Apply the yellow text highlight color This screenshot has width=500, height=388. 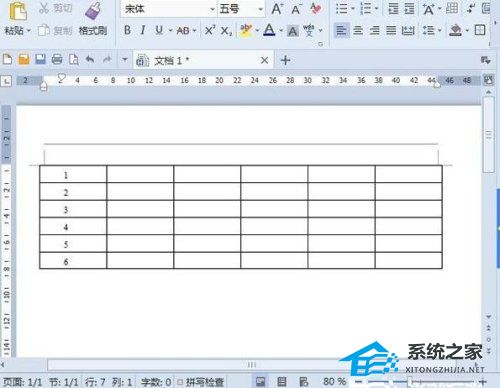(x=246, y=31)
